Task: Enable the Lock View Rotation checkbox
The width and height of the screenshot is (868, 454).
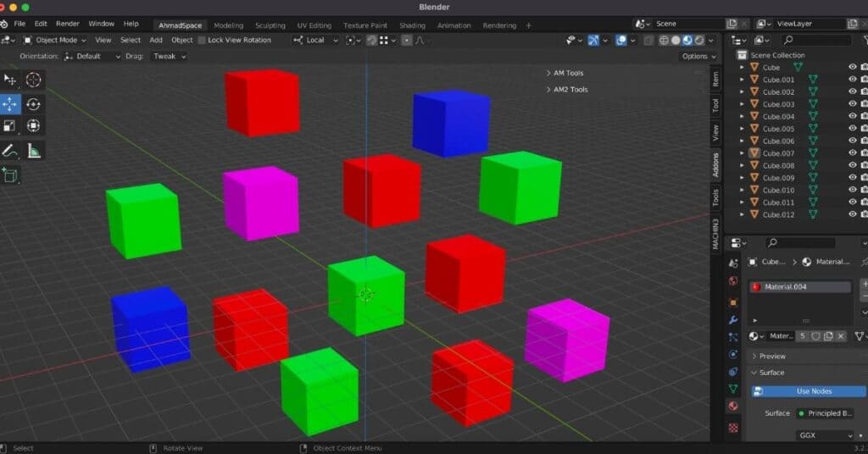Action: pyautogui.click(x=202, y=40)
